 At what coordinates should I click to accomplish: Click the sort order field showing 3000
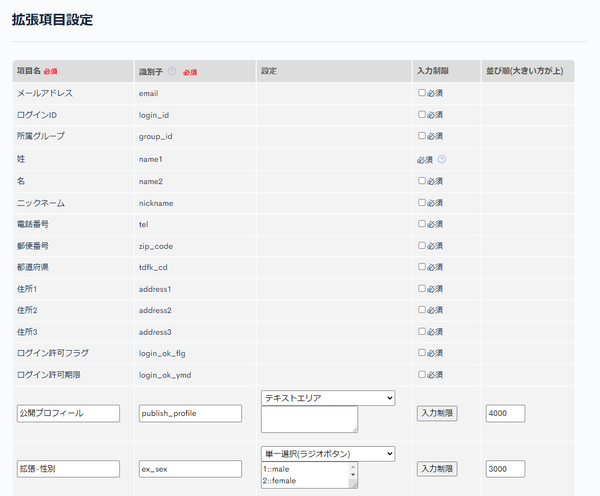point(505,469)
